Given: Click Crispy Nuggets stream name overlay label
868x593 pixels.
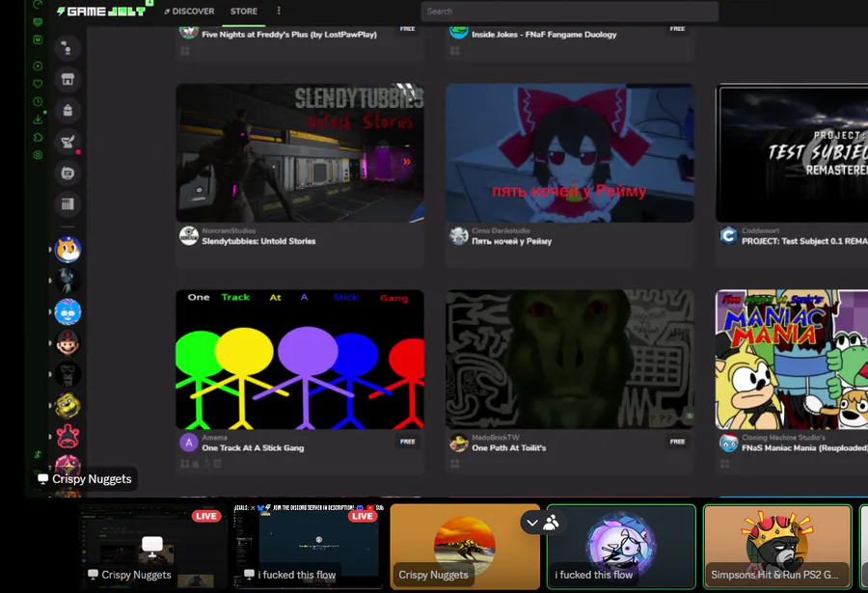Looking at the screenshot, I should pyautogui.click(x=85, y=479).
